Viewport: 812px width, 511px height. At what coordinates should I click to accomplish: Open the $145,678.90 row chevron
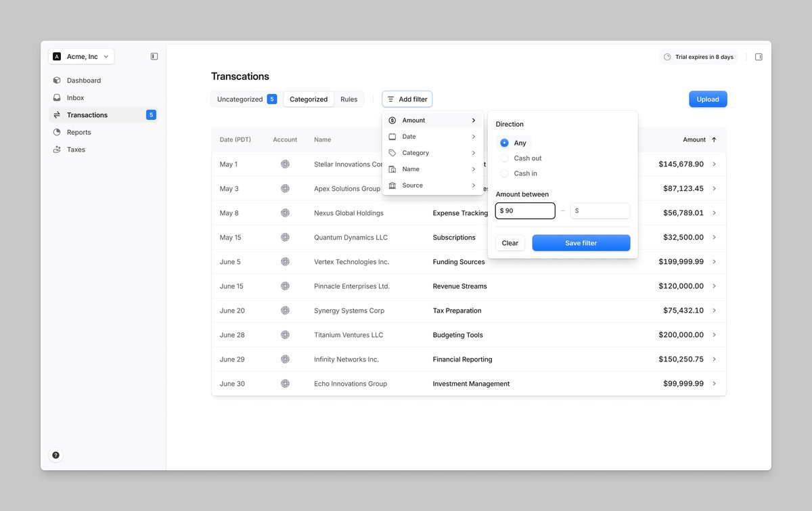715,164
